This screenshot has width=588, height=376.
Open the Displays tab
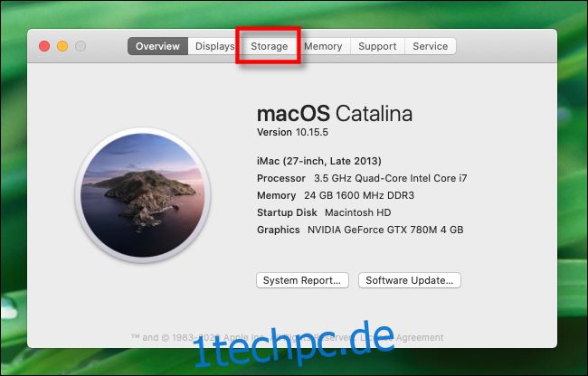pyautogui.click(x=213, y=46)
